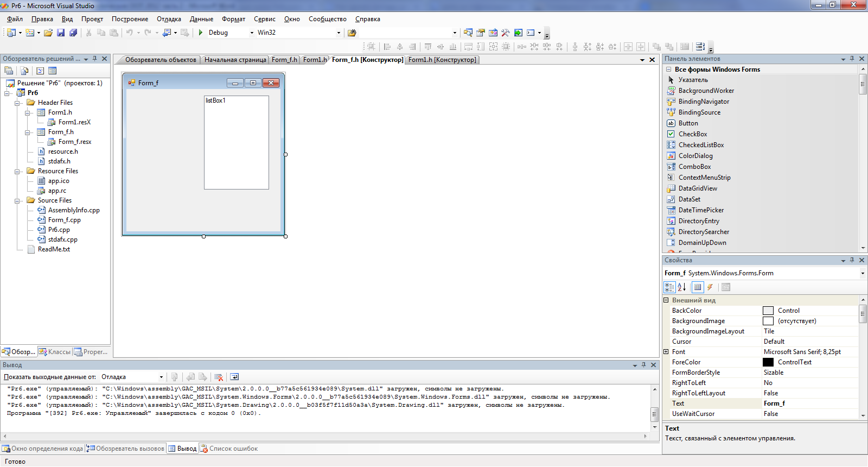
Task: Select DateTimePicker control in Toolbox
Action: (x=701, y=210)
